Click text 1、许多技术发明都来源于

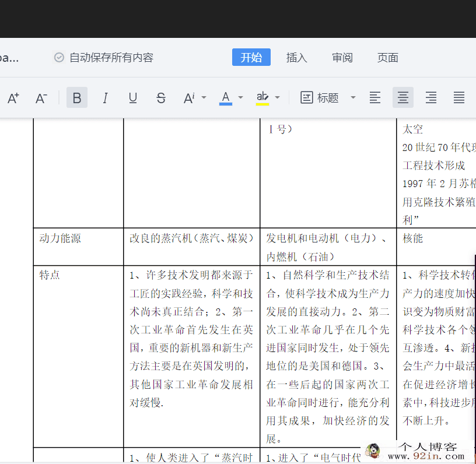(191, 275)
